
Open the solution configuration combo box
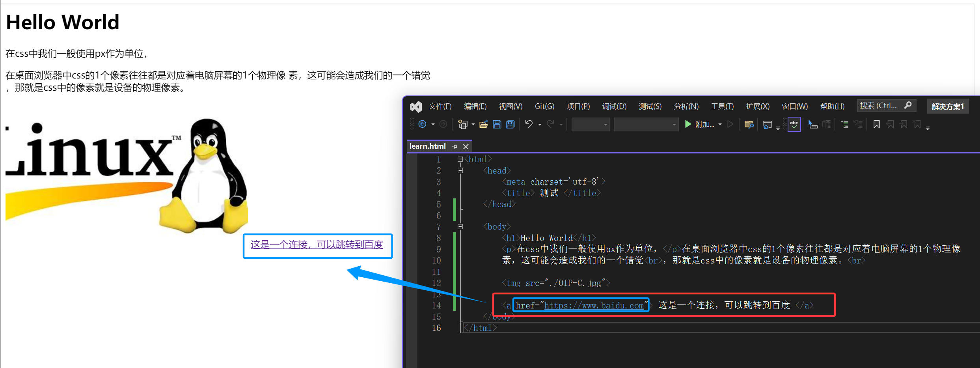click(591, 125)
